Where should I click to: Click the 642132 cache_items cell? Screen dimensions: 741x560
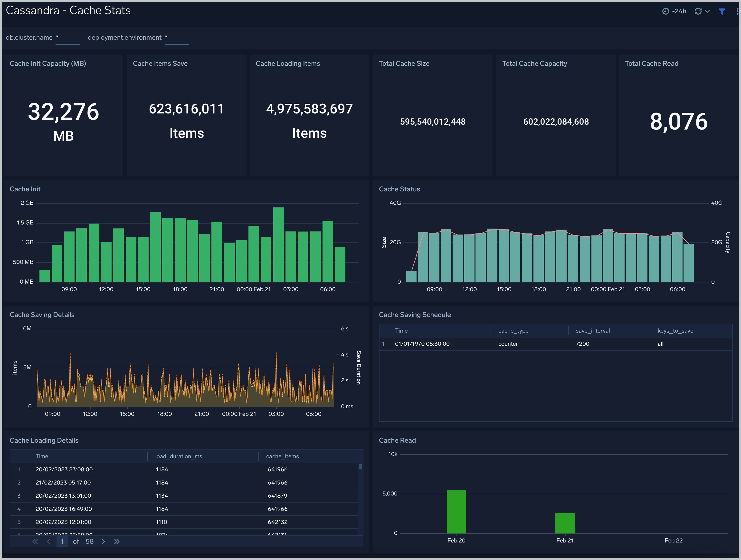point(277,522)
